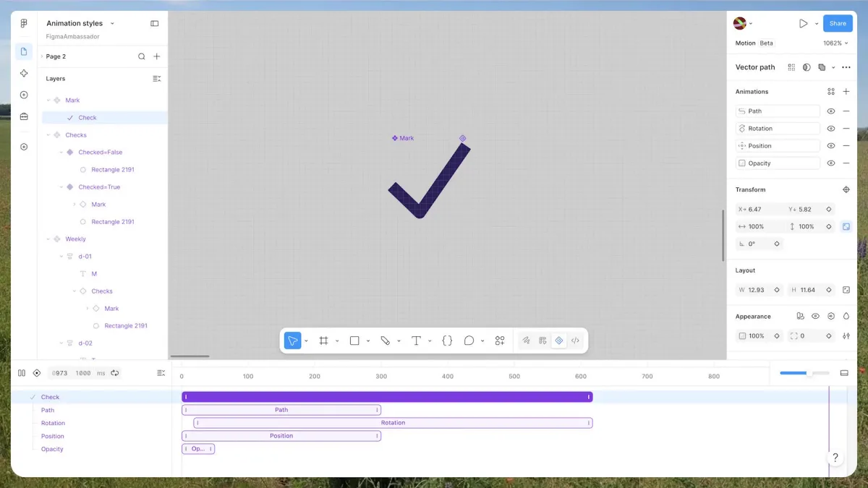Click the Motion mode toolbar icon
The image size is (868, 488).
click(x=558, y=341)
